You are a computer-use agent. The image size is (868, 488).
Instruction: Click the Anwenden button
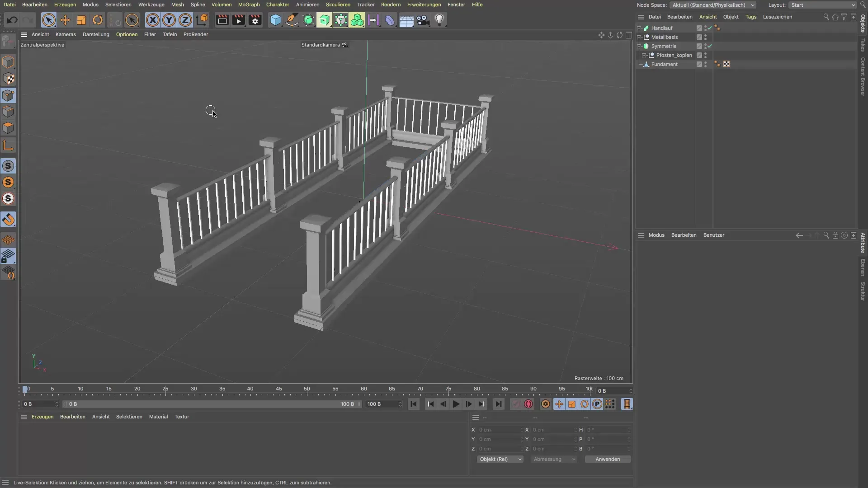tap(608, 459)
